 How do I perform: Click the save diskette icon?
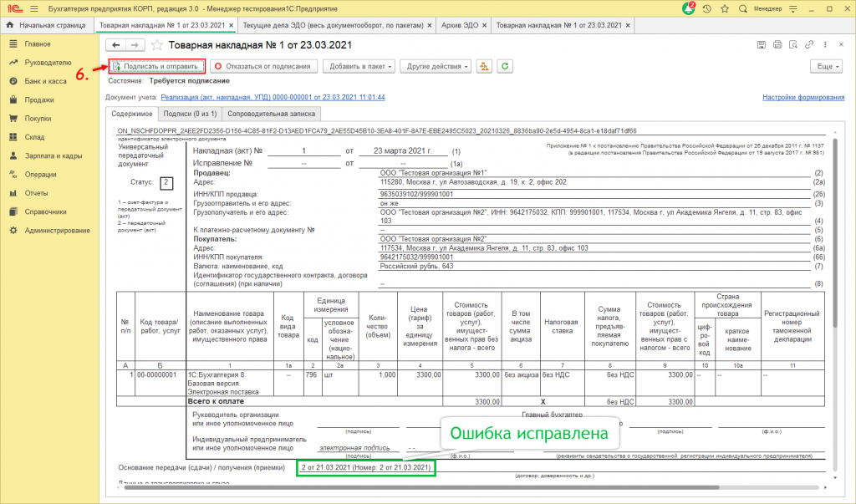[x=759, y=44]
